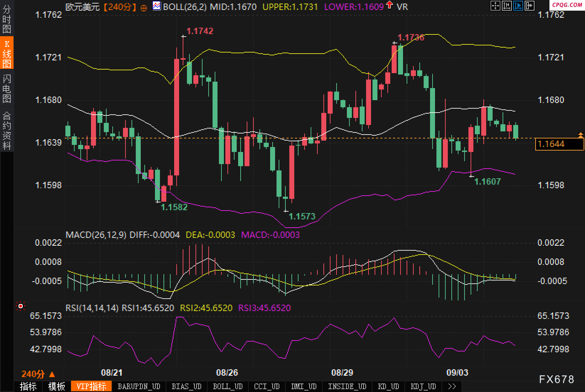Open the 合约资料 side tab
The height and width of the screenshot is (392, 585).
[x=7, y=130]
